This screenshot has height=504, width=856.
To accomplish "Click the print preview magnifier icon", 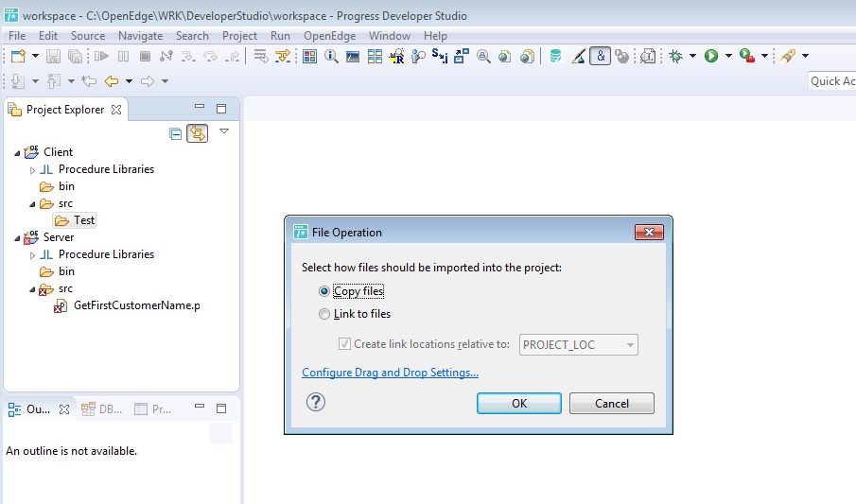I will click(483, 56).
